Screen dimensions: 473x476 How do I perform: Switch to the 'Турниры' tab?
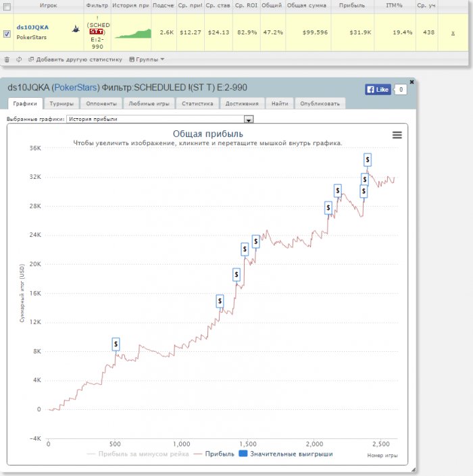(61, 104)
